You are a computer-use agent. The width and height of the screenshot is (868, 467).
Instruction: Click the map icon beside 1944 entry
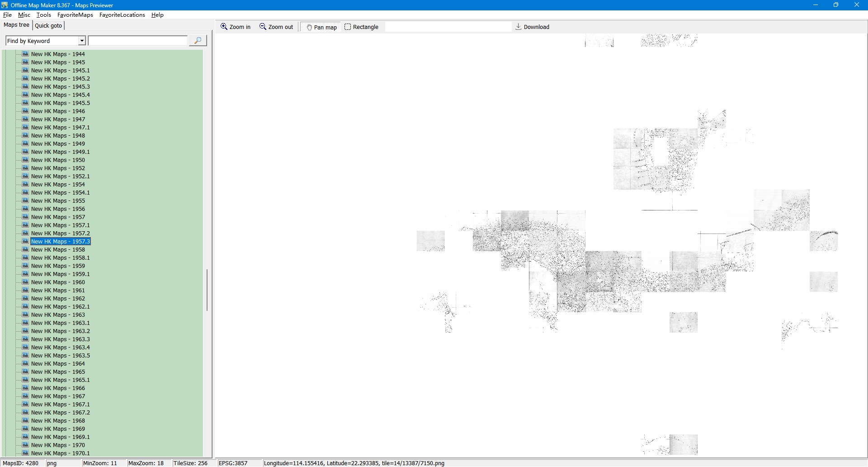26,54
